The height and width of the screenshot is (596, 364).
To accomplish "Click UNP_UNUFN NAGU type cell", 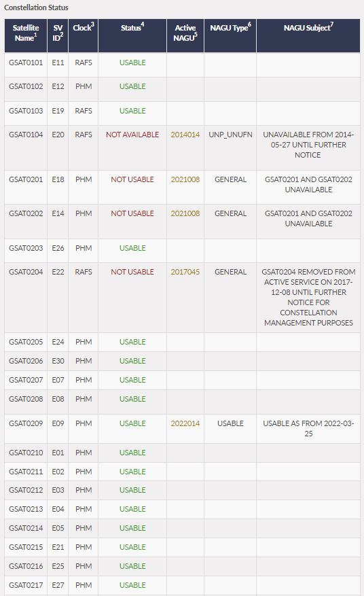I will click(230, 135).
